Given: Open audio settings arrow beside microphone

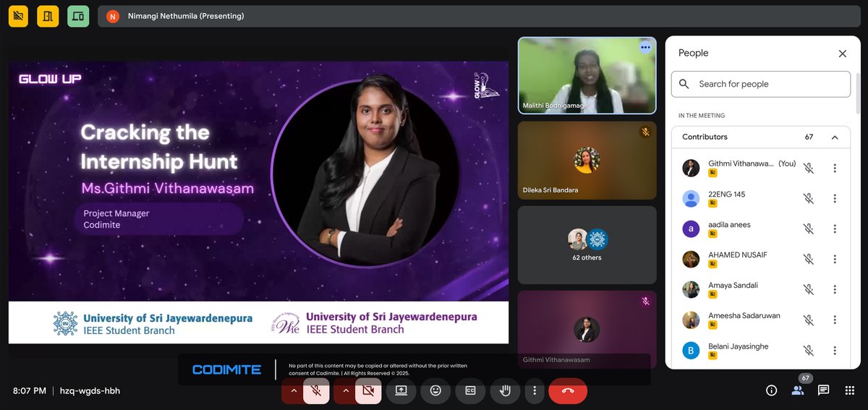Looking at the screenshot, I should point(293,390).
